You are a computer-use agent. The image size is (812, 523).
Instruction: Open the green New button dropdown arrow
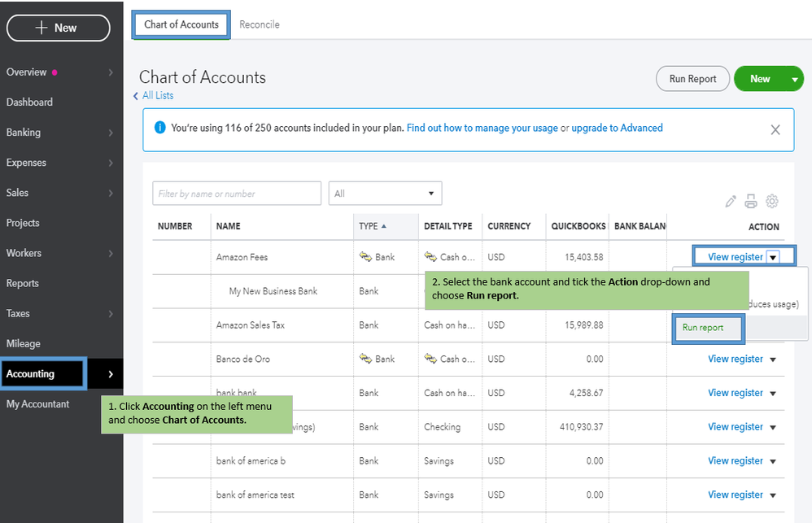click(795, 79)
